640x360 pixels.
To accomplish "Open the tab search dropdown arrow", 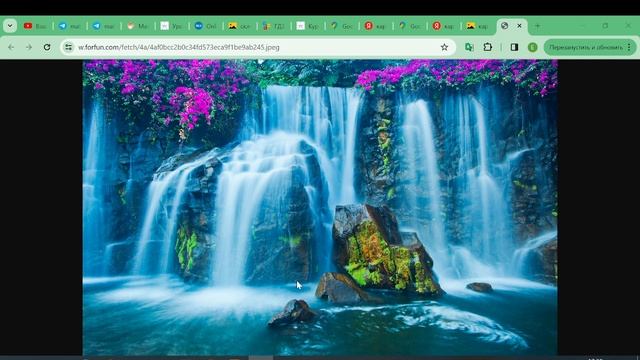I will tap(10, 26).
